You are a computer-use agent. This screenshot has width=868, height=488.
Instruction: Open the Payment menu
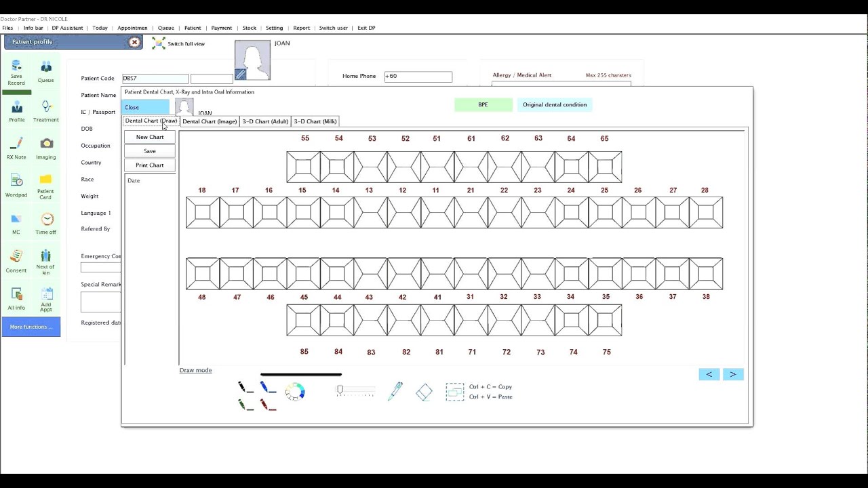point(222,28)
